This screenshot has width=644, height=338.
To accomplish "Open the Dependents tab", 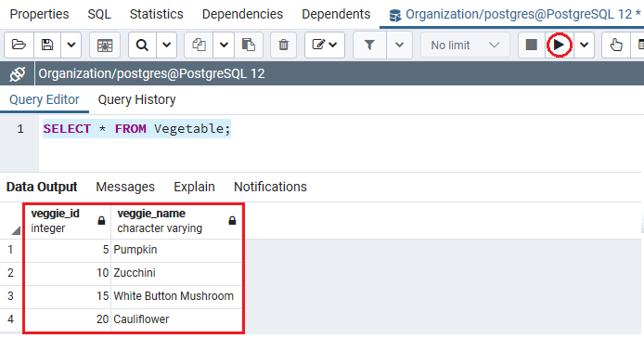I will click(336, 14).
